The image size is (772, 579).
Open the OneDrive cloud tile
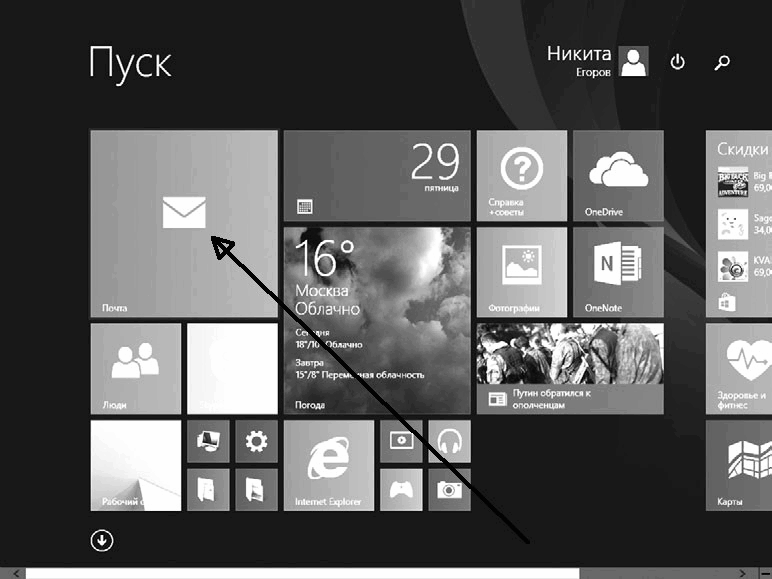618,176
